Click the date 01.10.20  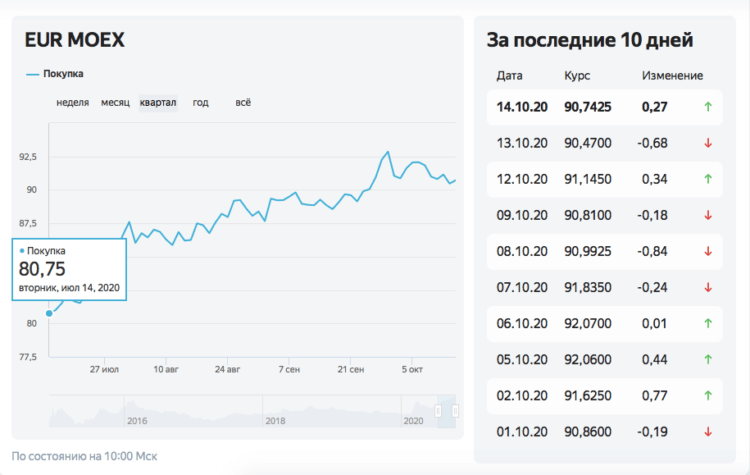[522, 432]
